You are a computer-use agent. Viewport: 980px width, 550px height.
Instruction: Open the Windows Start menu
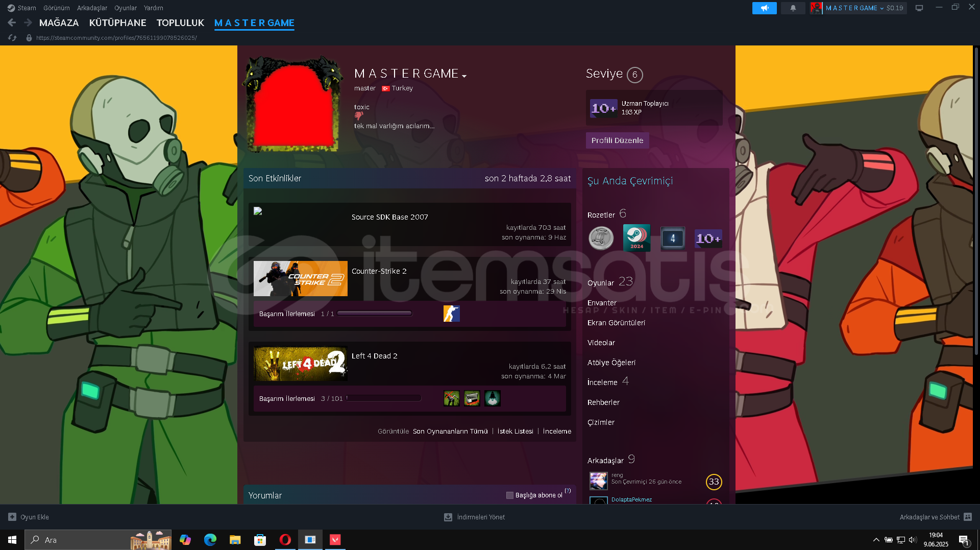(x=12, y=540)
